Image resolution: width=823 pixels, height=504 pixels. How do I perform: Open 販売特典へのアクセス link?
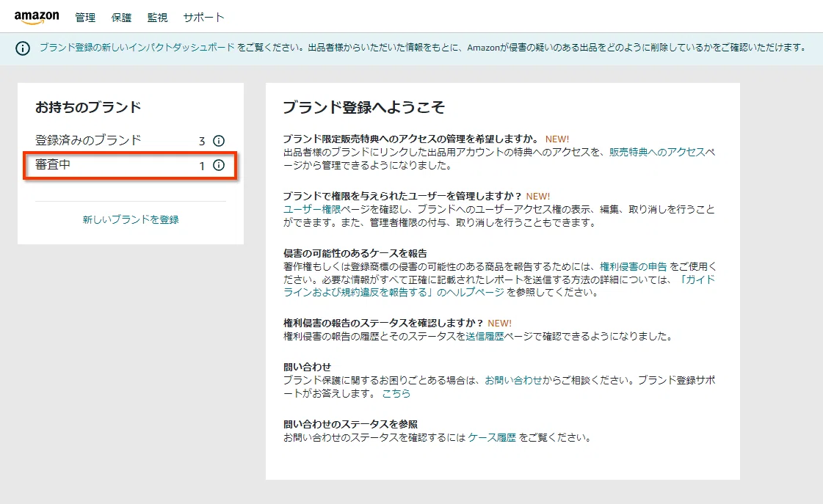[x=656, y=152]
